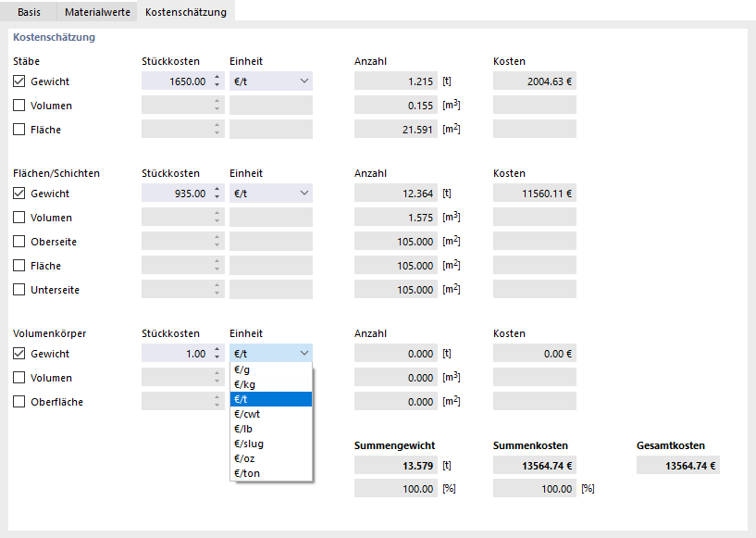756x538 pixels.
Task: Click the Gesamtkosten 13564.74 € value
Action: 678,465
